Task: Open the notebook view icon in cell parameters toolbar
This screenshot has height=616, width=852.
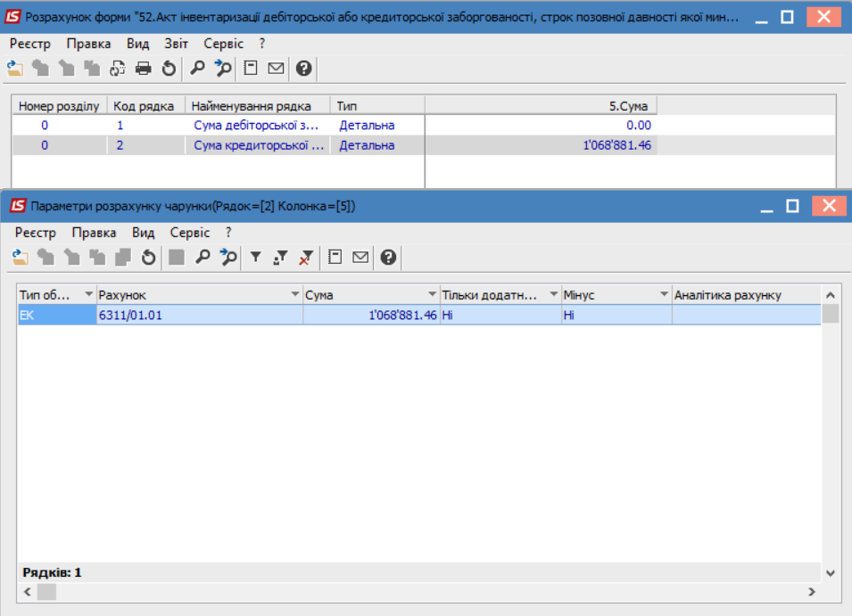Action: click(335, 258)
